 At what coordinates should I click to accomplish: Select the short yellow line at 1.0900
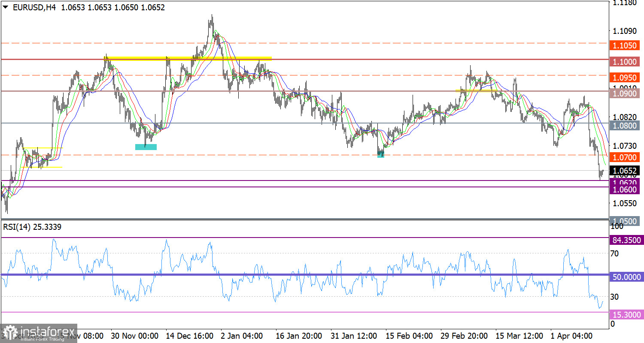477,91
